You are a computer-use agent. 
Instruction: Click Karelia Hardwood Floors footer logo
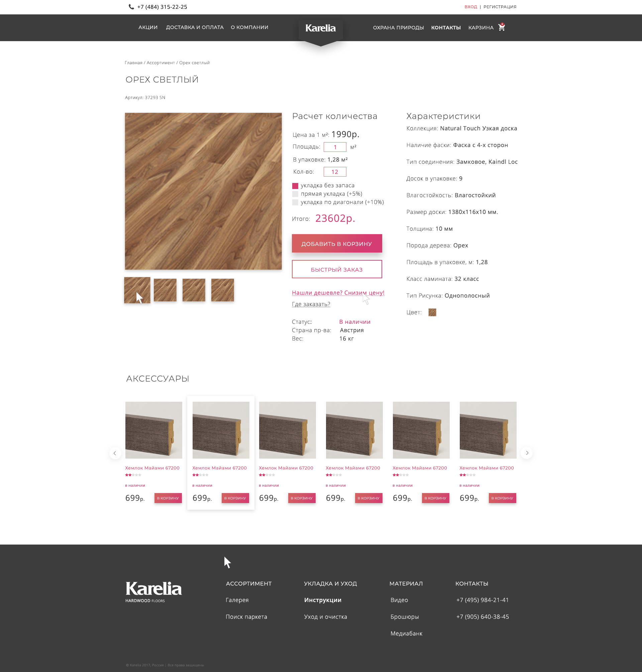tap(153, 591)
